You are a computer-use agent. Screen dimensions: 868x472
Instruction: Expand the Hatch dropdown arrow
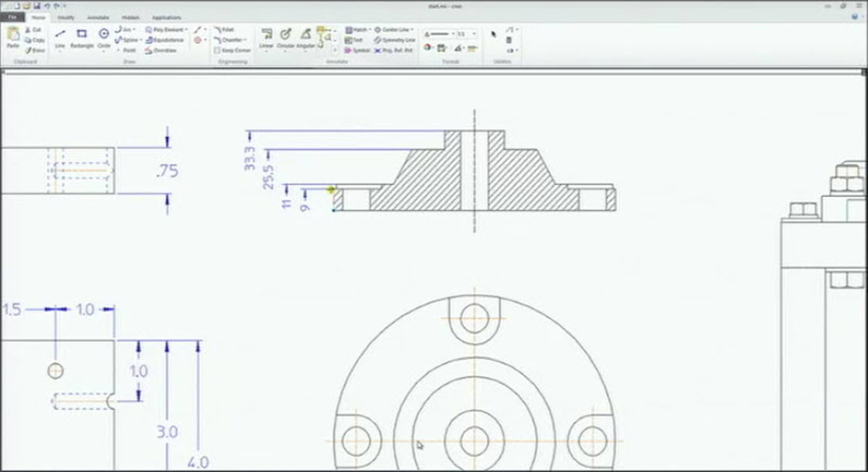(369, 29)
